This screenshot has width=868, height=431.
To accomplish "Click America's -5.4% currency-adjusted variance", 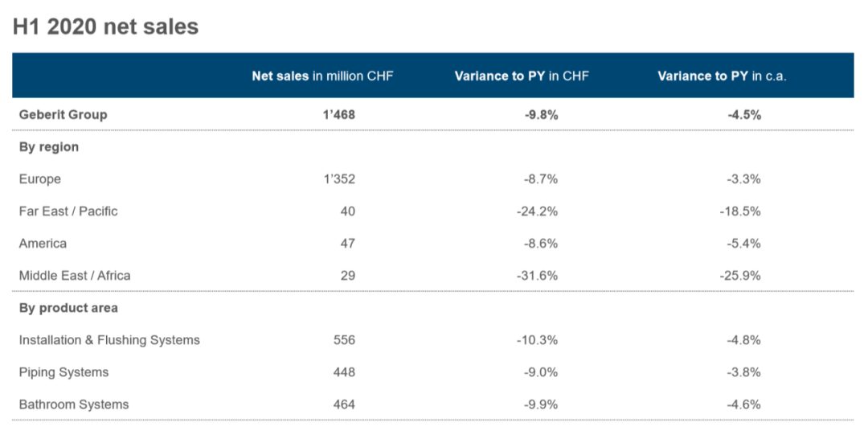I will 743,244.
